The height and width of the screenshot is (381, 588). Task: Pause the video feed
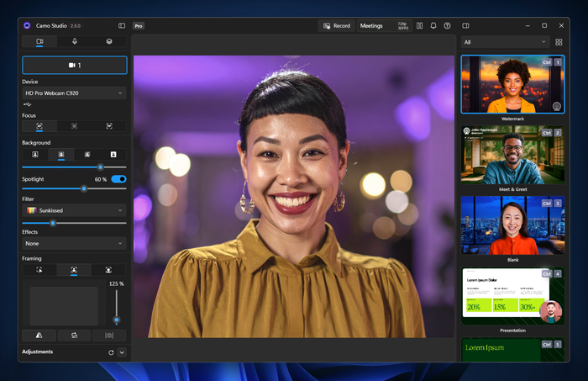[x=420, y=25]
